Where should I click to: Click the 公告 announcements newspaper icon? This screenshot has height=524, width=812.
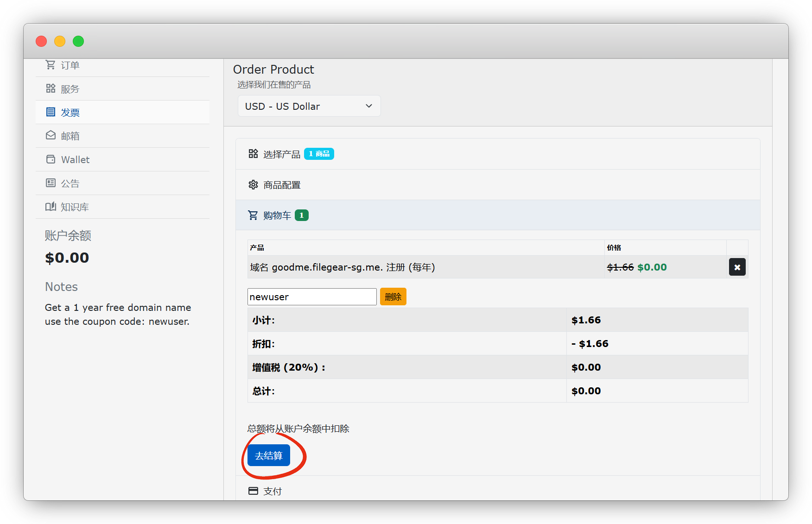(x=51, y=183)
